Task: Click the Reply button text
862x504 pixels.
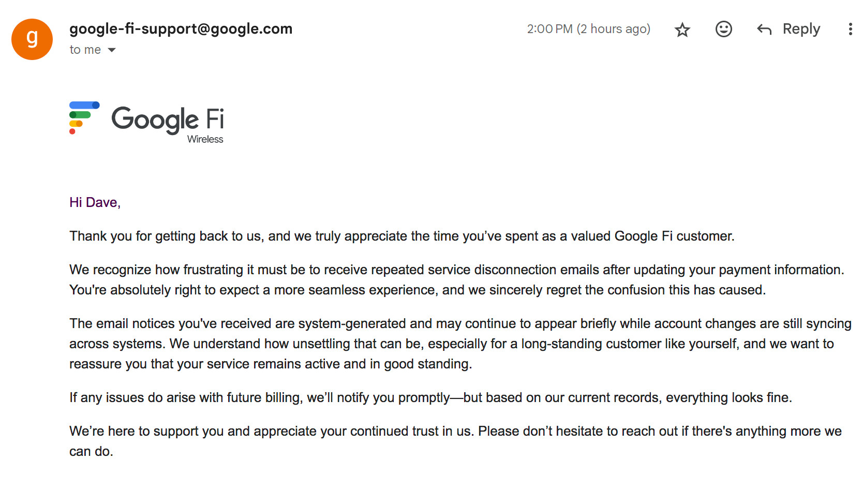Action: [x=801, y=29]
